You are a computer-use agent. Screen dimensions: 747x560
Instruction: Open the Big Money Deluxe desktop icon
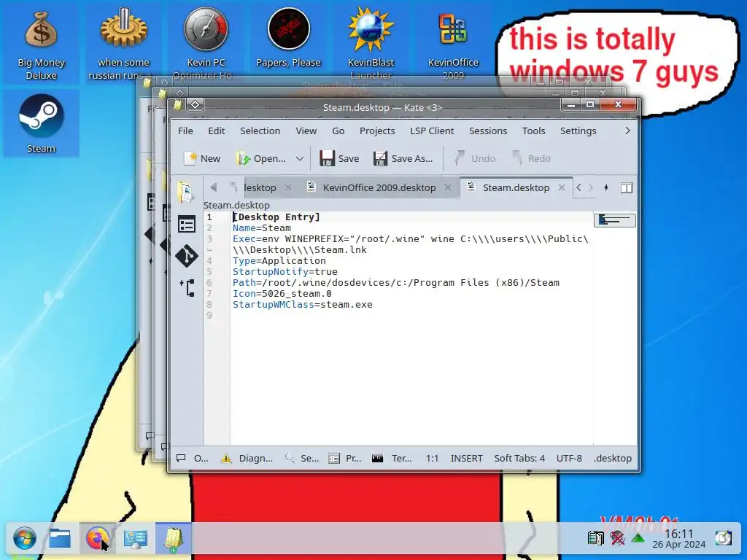click(x=41, y=45)
